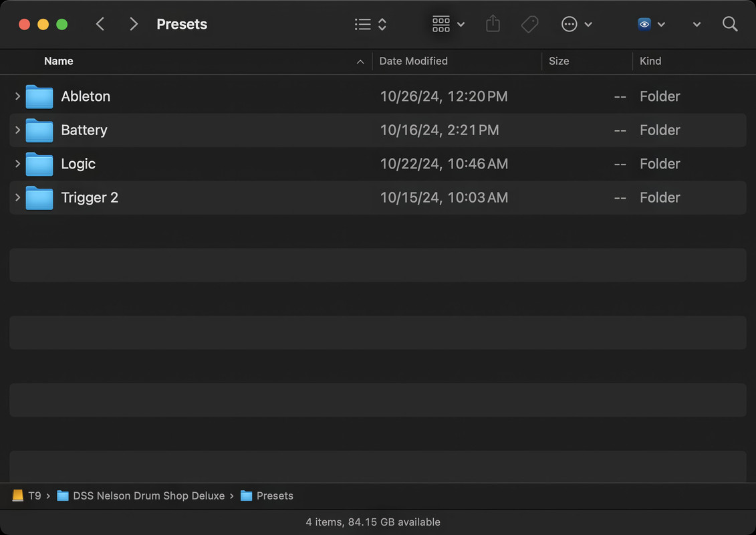Select the Trigger 2 folder icon
Image resolution: width=756 pixels, height=535 pixels.
(x=39, y=198)
